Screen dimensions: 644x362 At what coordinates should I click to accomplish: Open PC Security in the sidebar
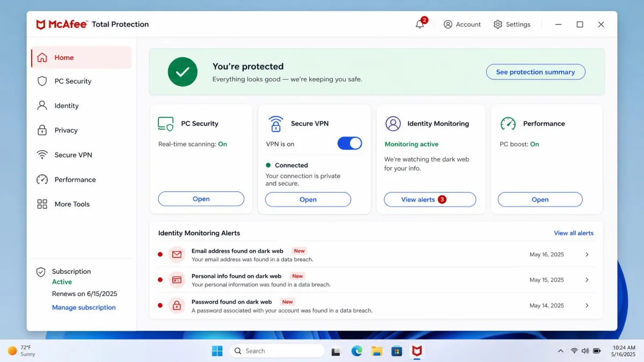tap(81, 81)
